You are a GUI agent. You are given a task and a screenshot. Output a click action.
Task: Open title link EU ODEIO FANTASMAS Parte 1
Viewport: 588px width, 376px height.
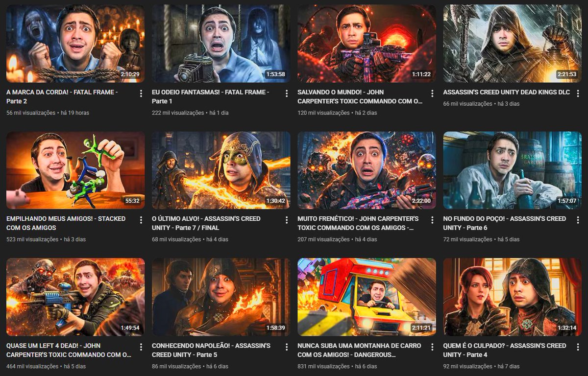211,96
